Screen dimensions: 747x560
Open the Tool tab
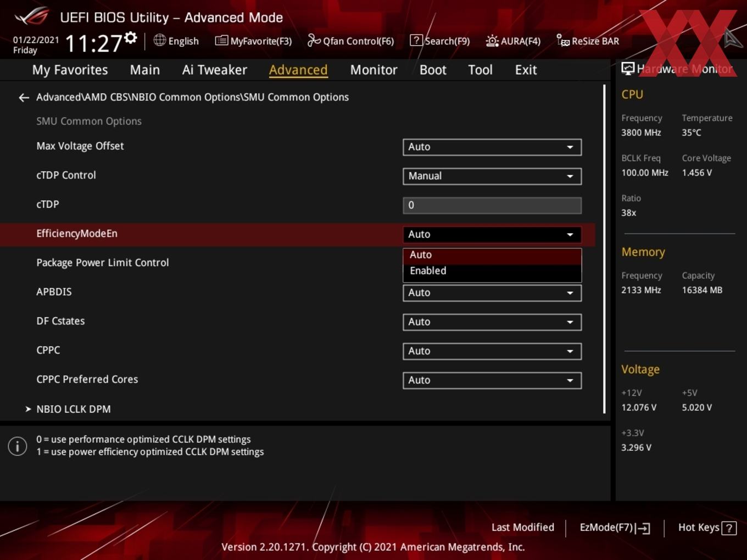pyautogui.click(x=480, y=70)
